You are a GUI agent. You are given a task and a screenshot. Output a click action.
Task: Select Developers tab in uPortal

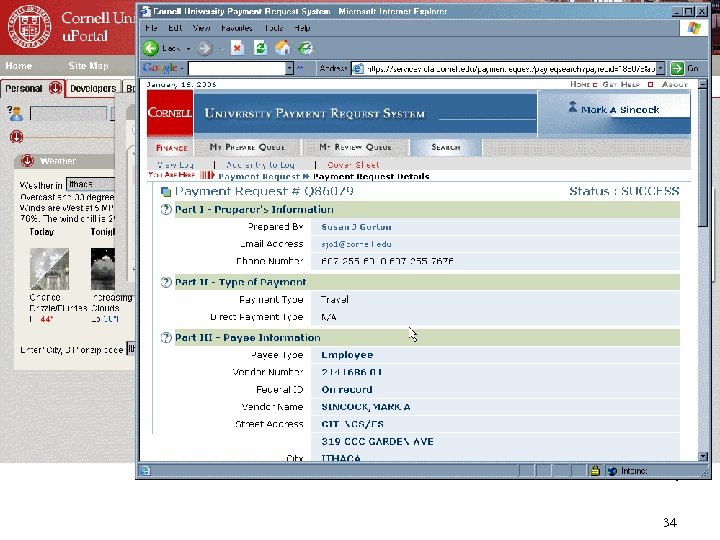pos(93,88)
